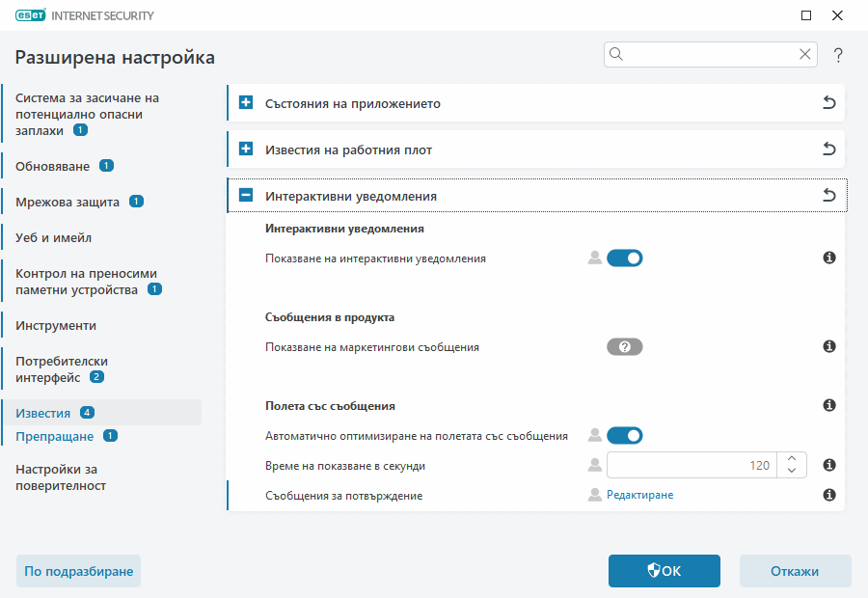Viewport: 868px width, 598px height.
Task: Toggle Показване на интерактивни уведомления switch
Action: tap(624, 258)
